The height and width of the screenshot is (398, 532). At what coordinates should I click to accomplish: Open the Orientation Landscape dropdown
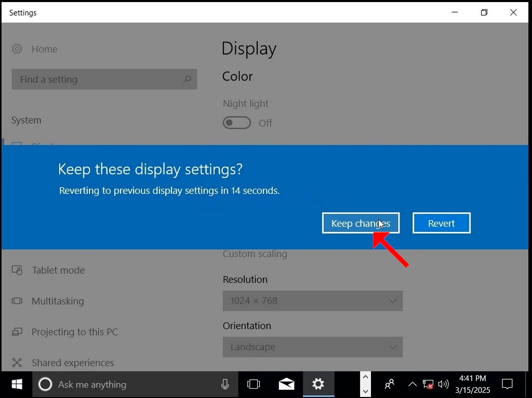tap(313, 347)
